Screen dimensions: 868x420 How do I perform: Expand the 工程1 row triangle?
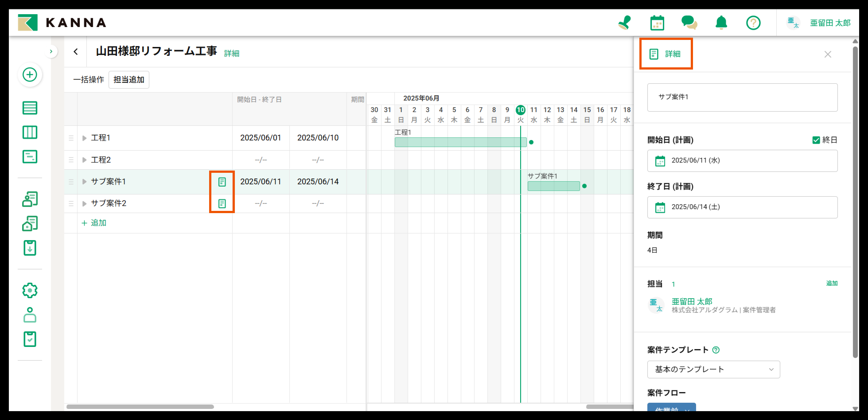(x=84, y=138)
